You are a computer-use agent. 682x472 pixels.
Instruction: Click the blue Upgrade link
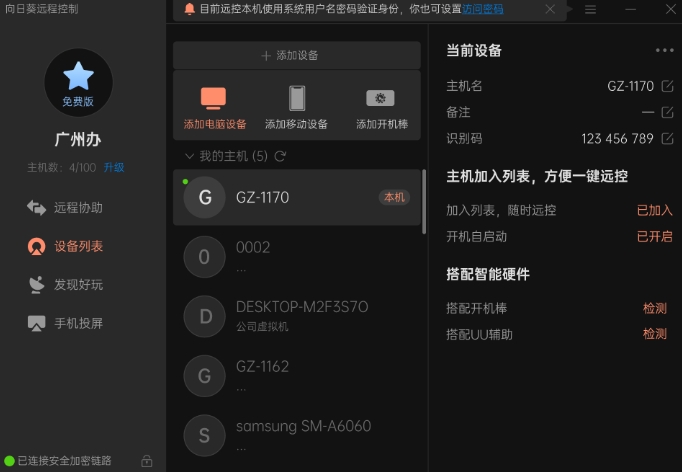(x=114, y=167)
